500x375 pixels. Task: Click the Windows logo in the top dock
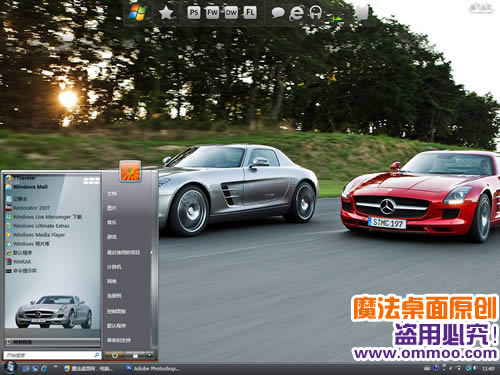(x=137, y=12)
